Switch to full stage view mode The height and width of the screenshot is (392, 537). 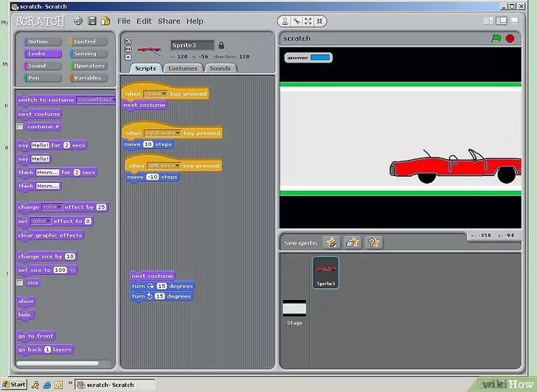point(502,21)
